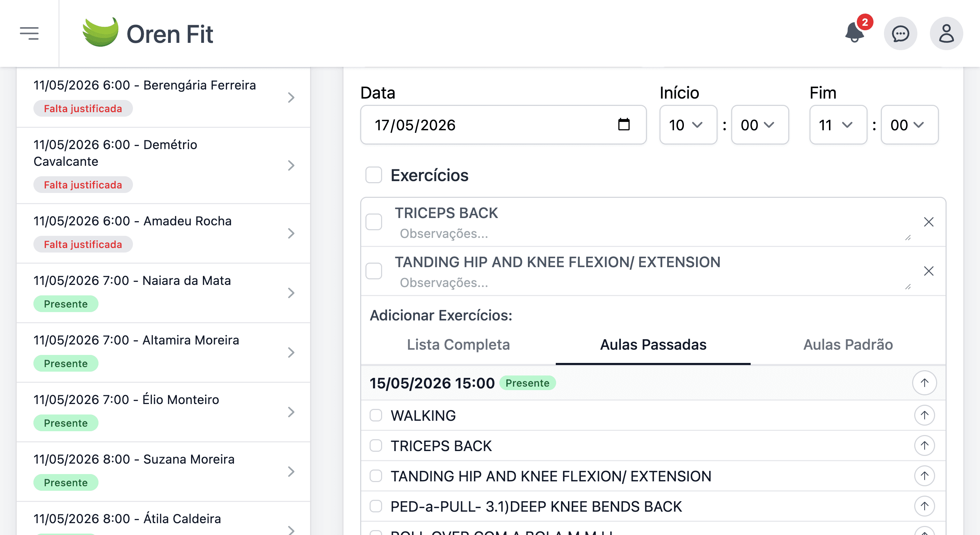Click the Data date input field
Viewport: 980px width, 535px height.
(x=503, y=124)
